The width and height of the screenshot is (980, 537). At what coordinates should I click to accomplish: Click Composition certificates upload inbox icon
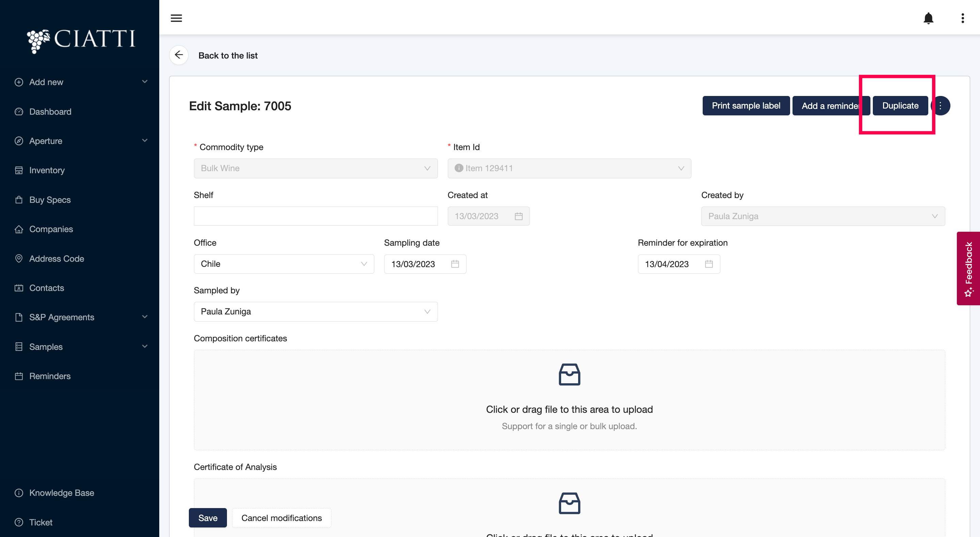[569, 374]
